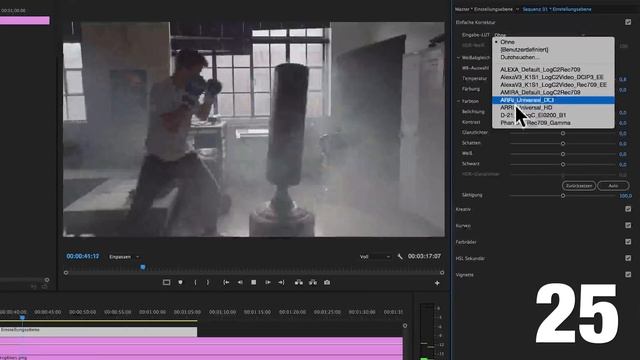
Task: Switch to Sequenz 01 Einstellungsebene tab
Action: pyautogui.click(x=557, y=9)
